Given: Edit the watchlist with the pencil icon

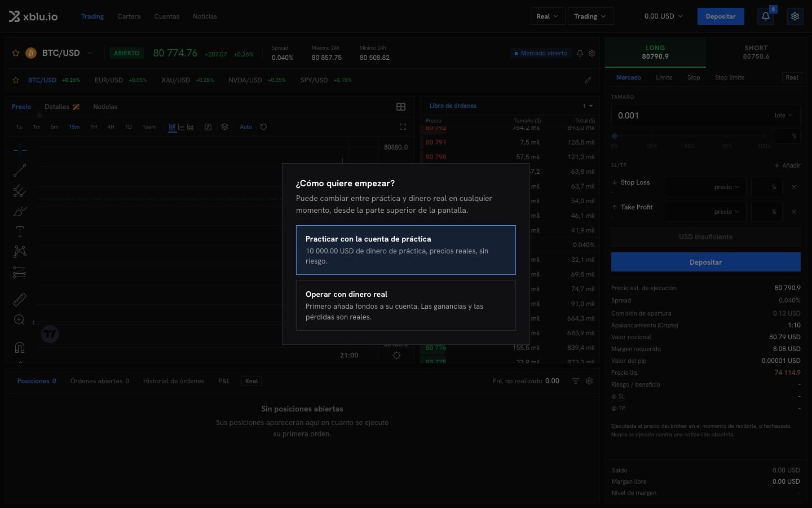Looking at the screenshot, I should [x=588, y=80].
